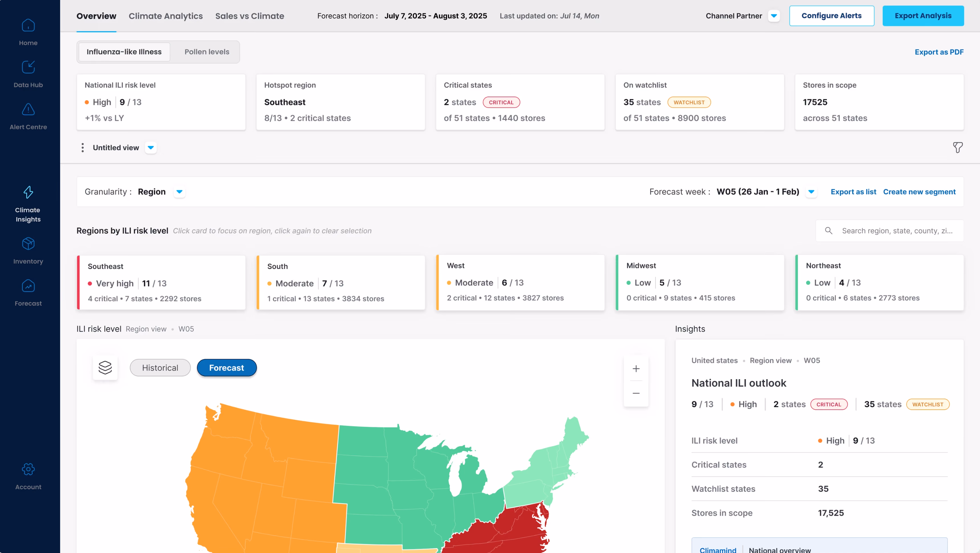980x553 pixels.
Task: Expand the Channel Partner dropdown
Action: pos(773,16)
